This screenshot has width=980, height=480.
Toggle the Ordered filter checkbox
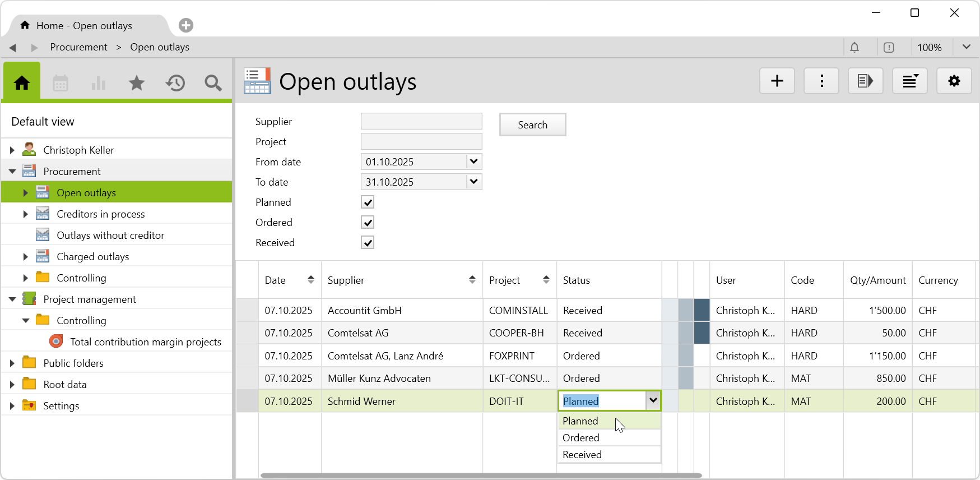click(x=368, y=223)
